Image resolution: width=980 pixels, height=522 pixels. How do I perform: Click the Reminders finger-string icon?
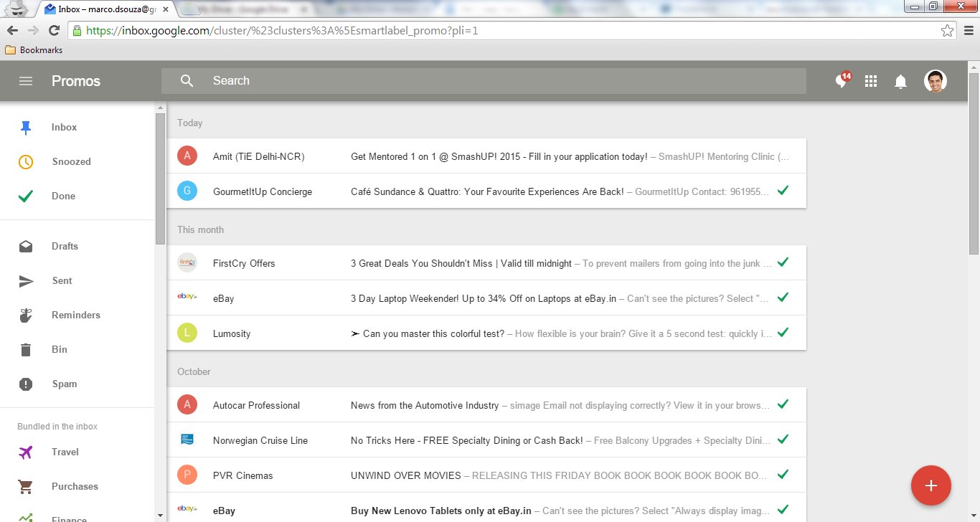[26, 315]
